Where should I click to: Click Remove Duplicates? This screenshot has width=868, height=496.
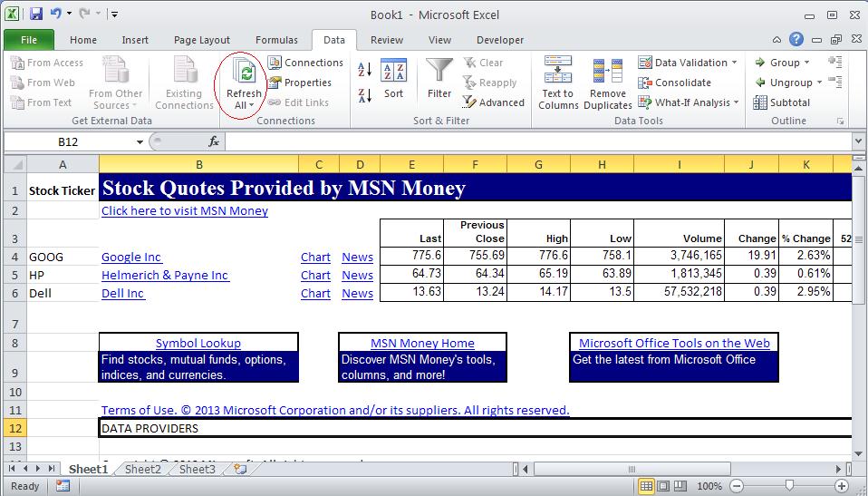608,83
